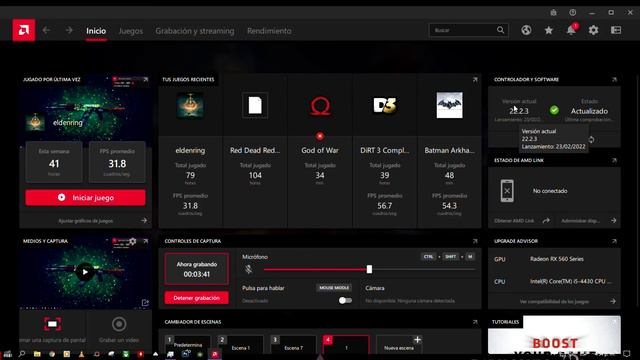Screen dimensions: 640x360
Task: Go forward with the right arrow
Action: (x=69, y=30)
